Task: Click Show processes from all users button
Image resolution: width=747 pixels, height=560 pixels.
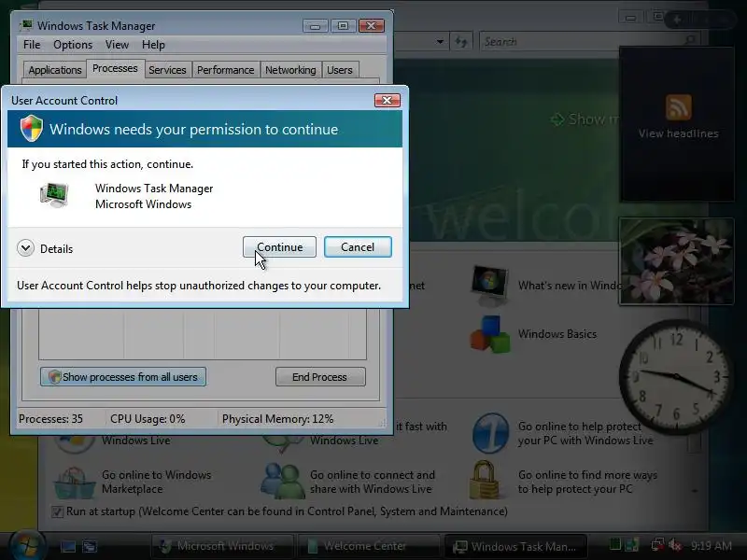Action: pyautogui.click(x=123, y=377)
